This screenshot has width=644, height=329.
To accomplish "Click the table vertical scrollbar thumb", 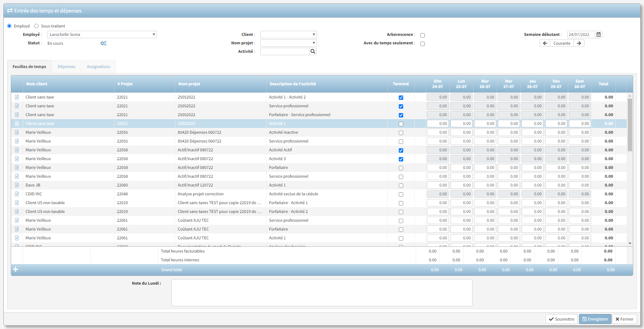I will click(x=630, y=125).
